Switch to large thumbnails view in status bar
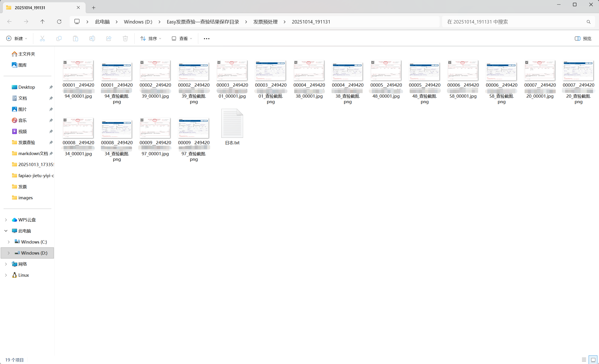Viewport: 599px width, 364px height. (x=593, y=360)
